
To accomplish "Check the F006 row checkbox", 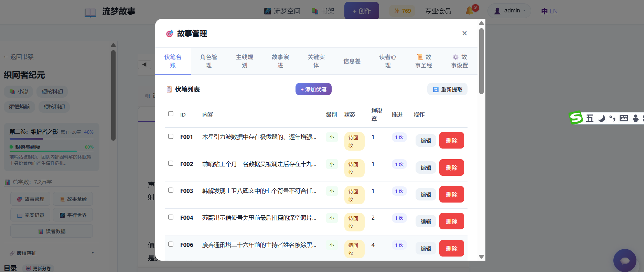I will point(171,244).
